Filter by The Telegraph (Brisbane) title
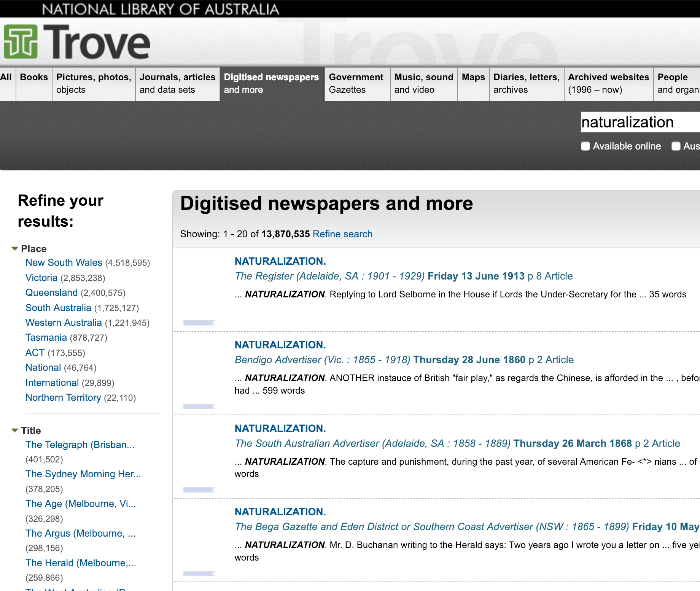Screen dimensions: 700x591 click(80, 445)
